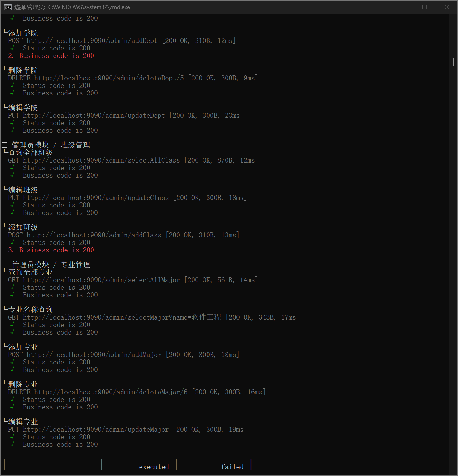This screenshot has width=458, height=476.
Task: Click Status code line under 编辑班级
Action: pyautogui.click(x=50, y=205)
